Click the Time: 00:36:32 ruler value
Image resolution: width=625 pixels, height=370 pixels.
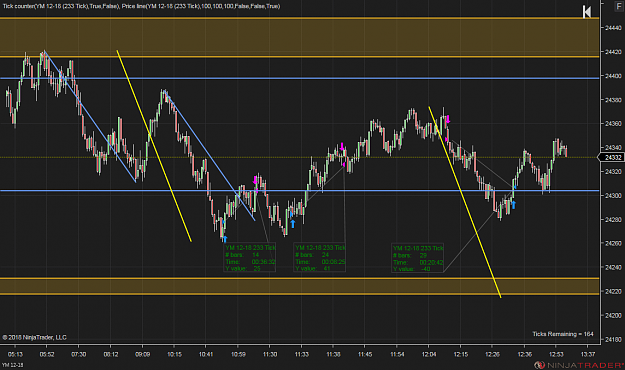[x=250, y=262]
